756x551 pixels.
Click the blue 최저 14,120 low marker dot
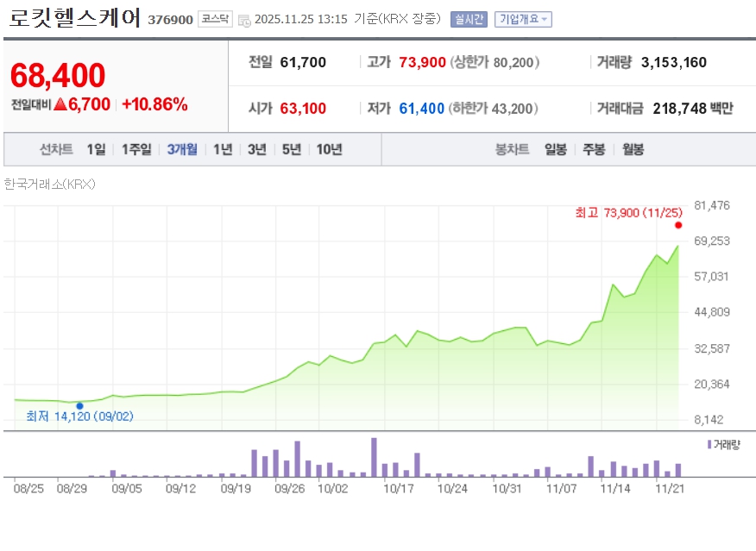click(x=79, y=405)
